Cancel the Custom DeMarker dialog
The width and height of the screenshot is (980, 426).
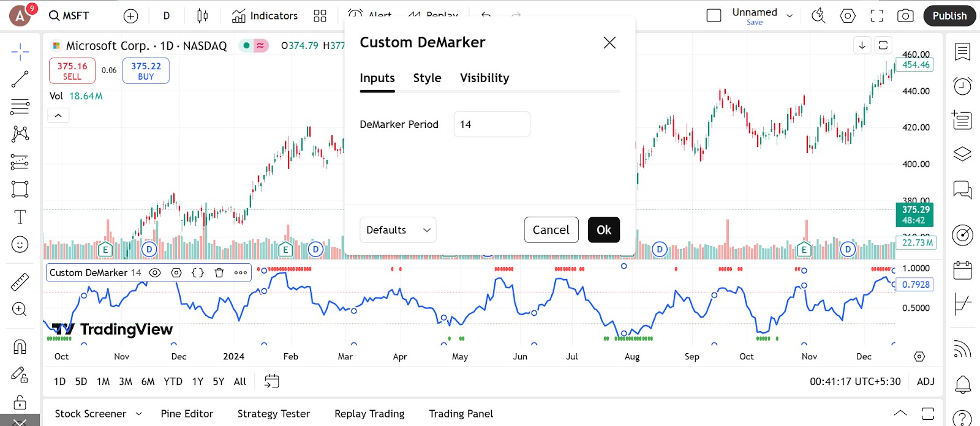pyautogui.click(x=551, y=230)
